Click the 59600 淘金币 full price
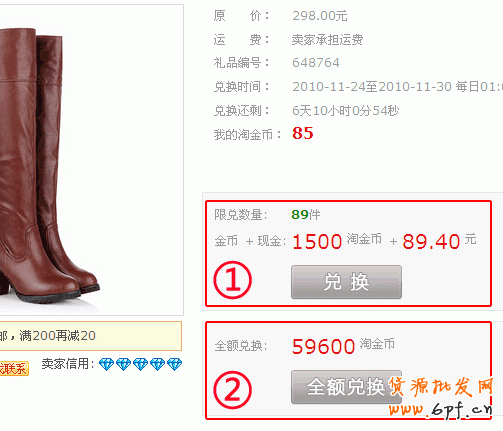 tap(343, 346)
